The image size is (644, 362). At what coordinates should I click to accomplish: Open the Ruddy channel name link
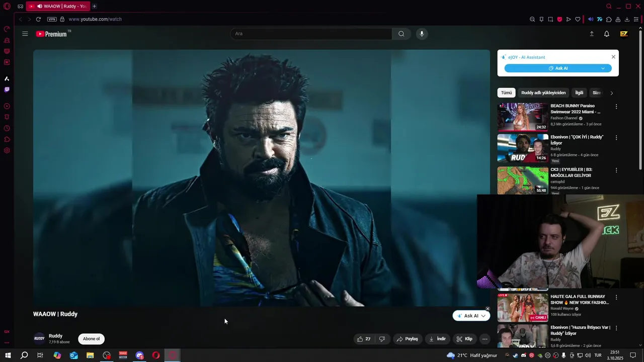click(x=55, y=336)
